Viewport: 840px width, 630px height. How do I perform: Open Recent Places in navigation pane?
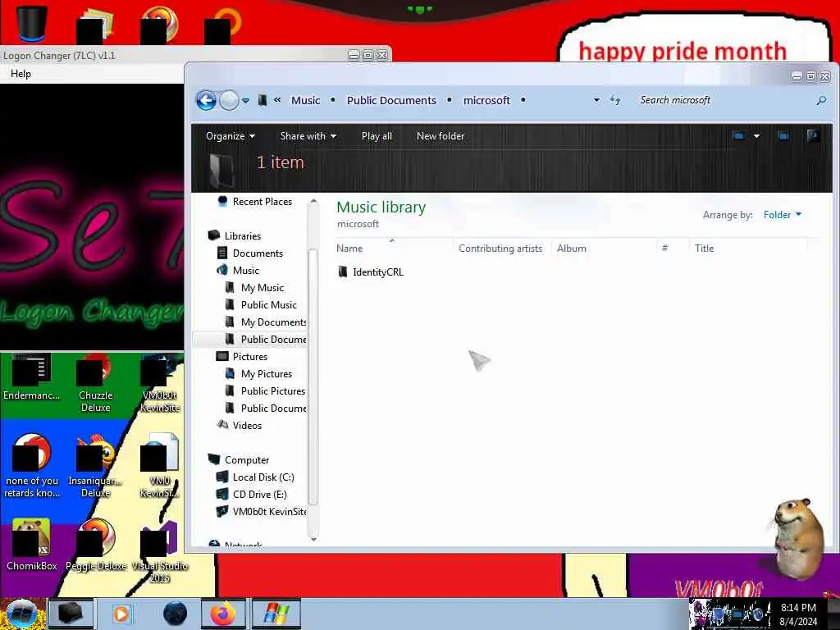pos(255,202)
